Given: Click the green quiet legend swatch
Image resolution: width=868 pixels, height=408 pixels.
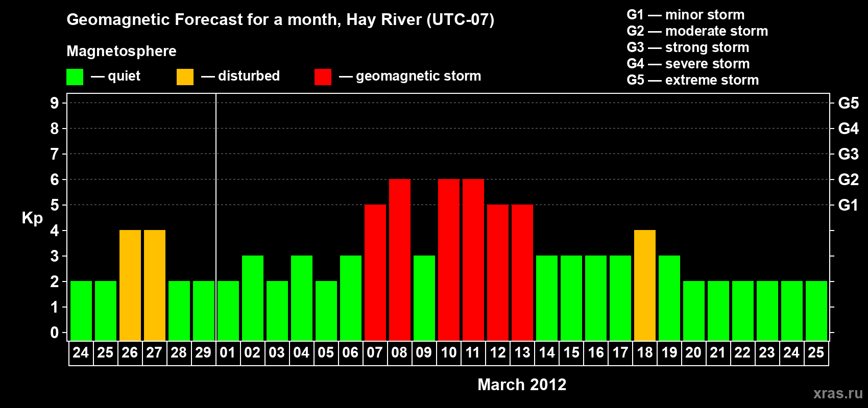Looking at the screenshot, I should click(x=75, y=77).
